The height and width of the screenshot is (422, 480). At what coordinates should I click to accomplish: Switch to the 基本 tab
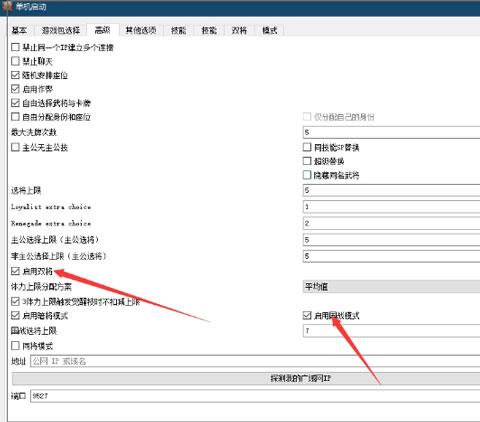(20, 30)
